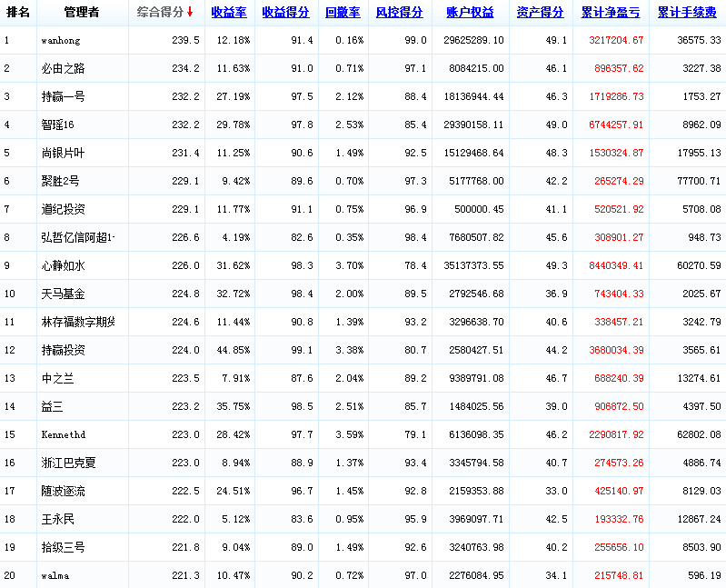Click 随波逐流's asset score 33.0

click(556, 491)
